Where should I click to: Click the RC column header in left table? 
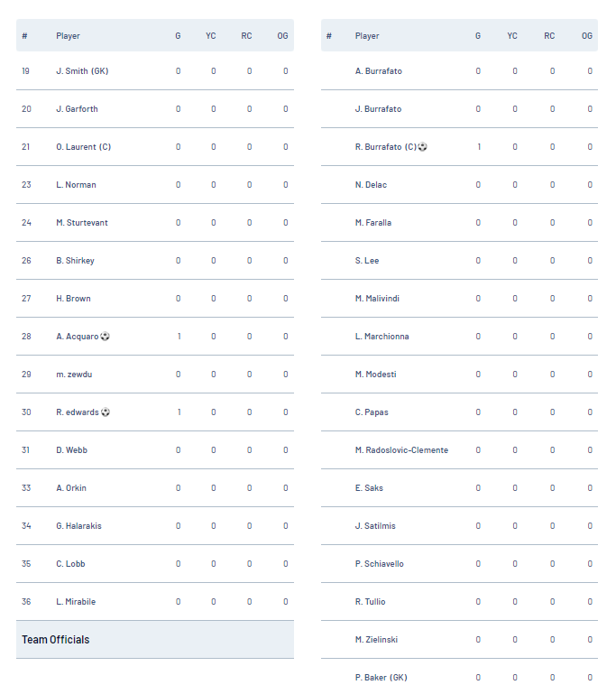[246, 36]
